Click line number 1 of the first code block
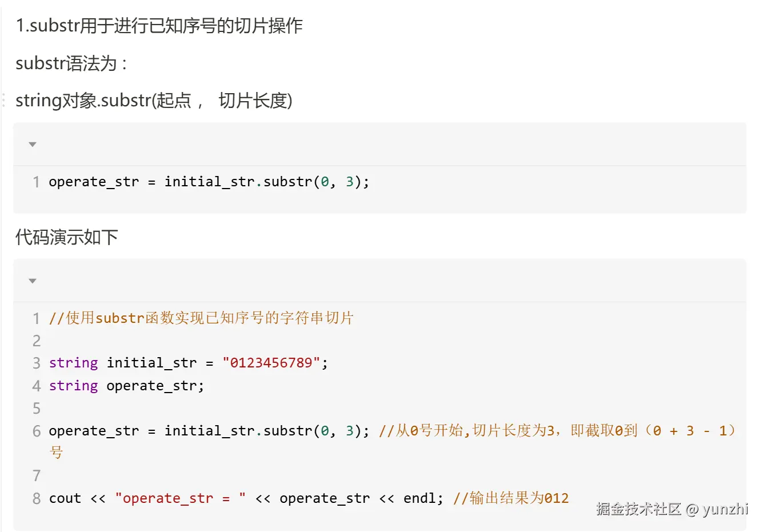763x532 pixels. [36, 182]
